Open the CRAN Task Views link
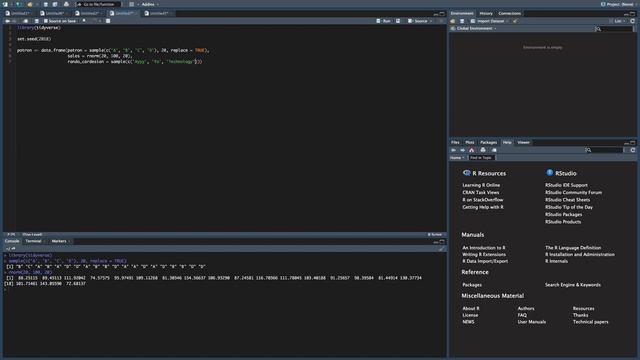The height and width of the screenshot is (360, 640). click(480, 193)
